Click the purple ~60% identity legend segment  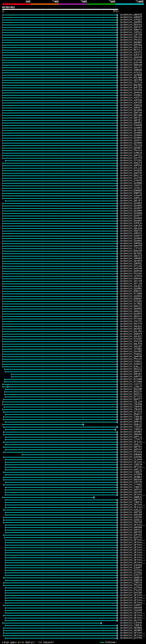[x=73, y=4]
